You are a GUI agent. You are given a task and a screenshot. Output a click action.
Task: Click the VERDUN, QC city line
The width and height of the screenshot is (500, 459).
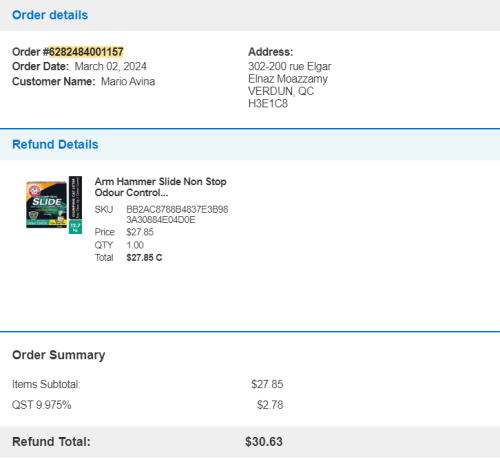coord(281,91)
